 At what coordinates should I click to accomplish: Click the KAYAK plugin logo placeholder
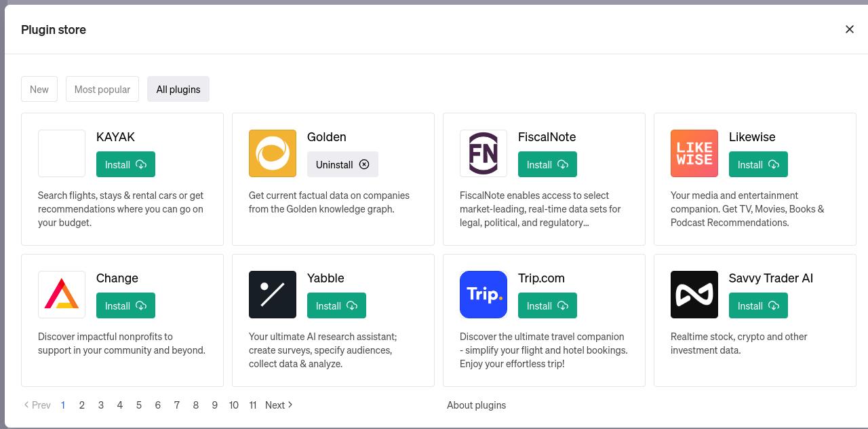(x=62, y=153)
